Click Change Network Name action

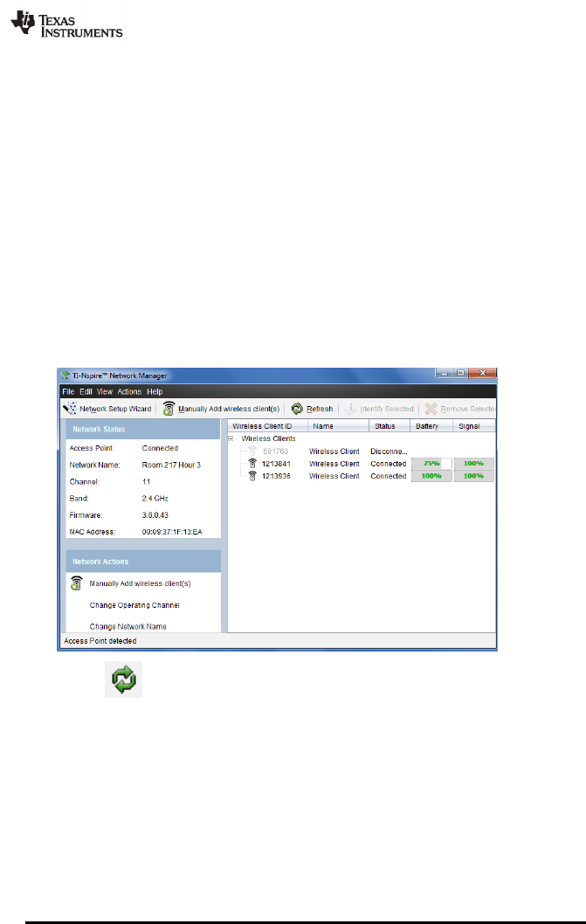pyautogui.click(x=128, y=626)
